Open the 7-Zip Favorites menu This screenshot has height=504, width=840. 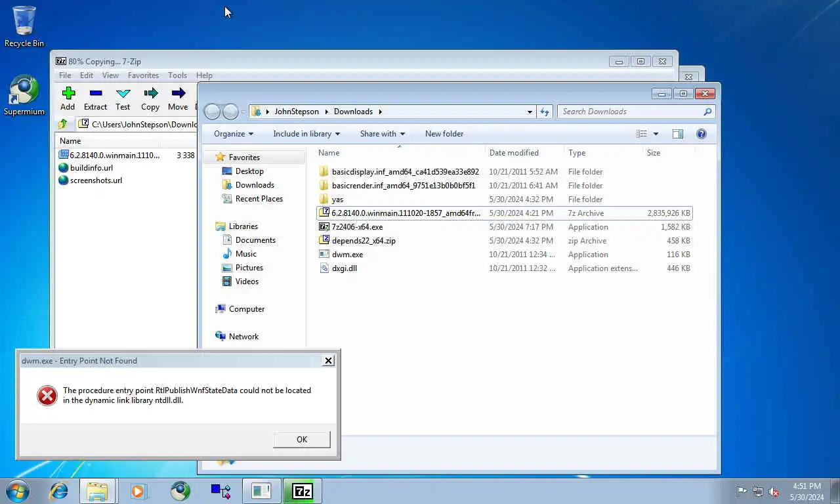point(143,75)
